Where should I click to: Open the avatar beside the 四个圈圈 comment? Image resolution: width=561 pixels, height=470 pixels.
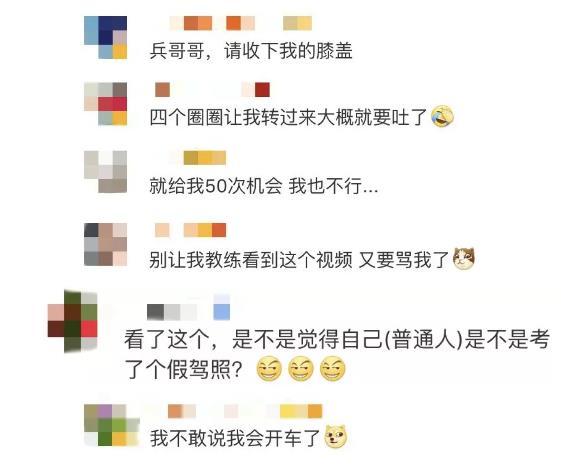pos(106,104)
